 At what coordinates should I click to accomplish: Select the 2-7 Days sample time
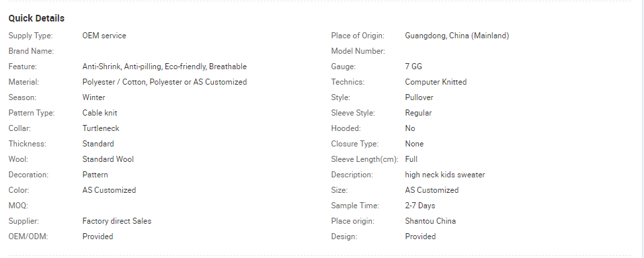419,206
